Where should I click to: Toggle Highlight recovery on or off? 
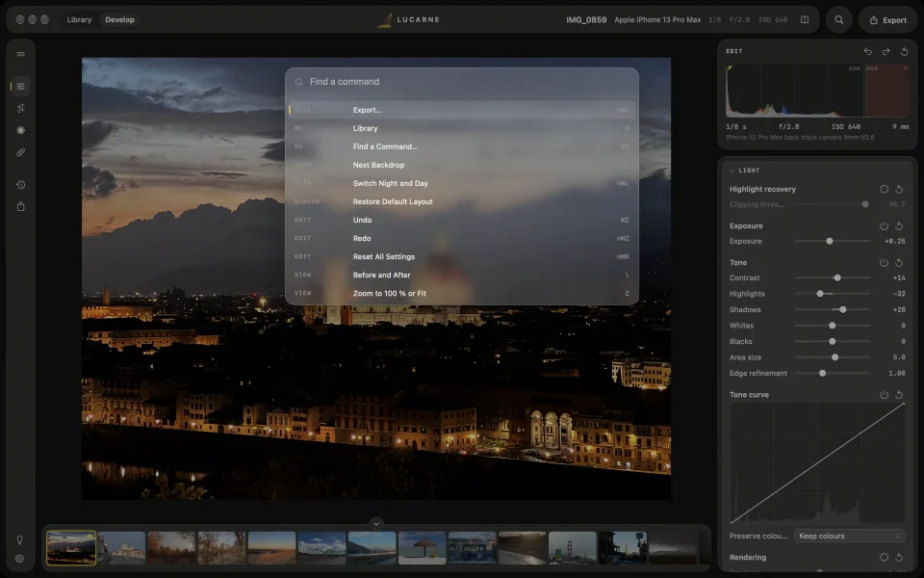[884, 190]
